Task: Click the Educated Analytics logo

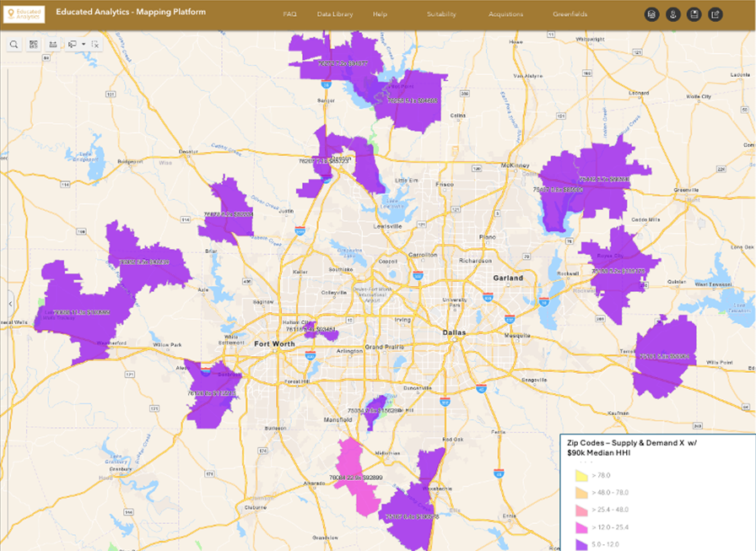Action: click(23, 14)
